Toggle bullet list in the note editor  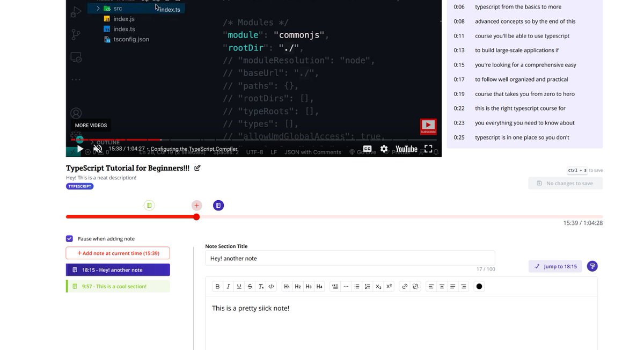[x=357, y=287]
